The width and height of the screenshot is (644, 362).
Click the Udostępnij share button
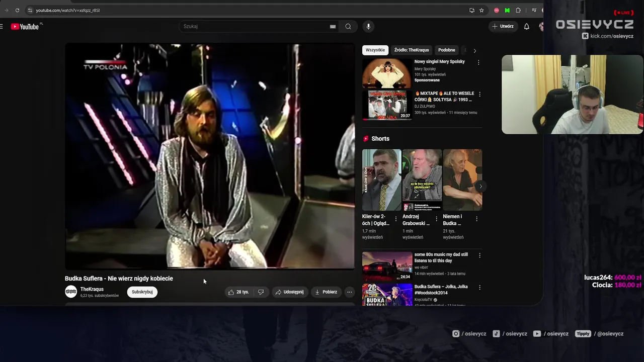tap(289, 292)
